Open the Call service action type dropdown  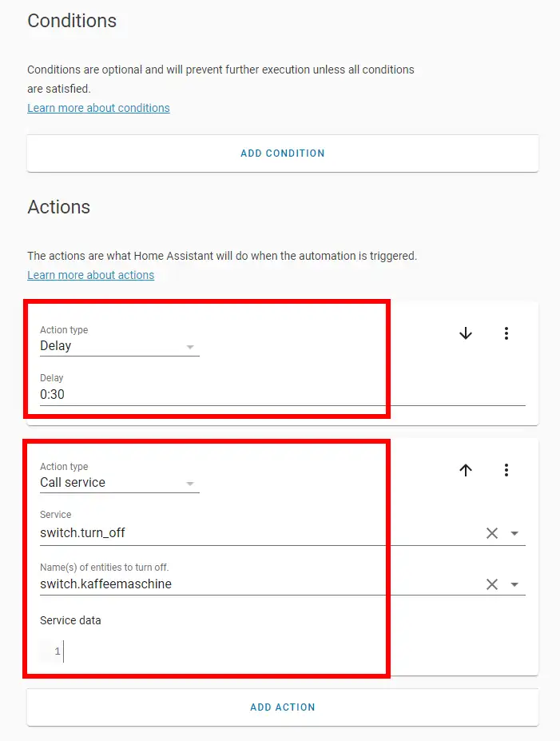point(119,483)
